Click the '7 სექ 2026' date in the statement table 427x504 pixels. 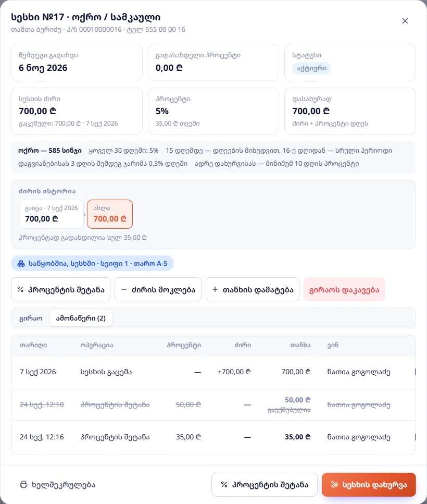coord(38,372)
